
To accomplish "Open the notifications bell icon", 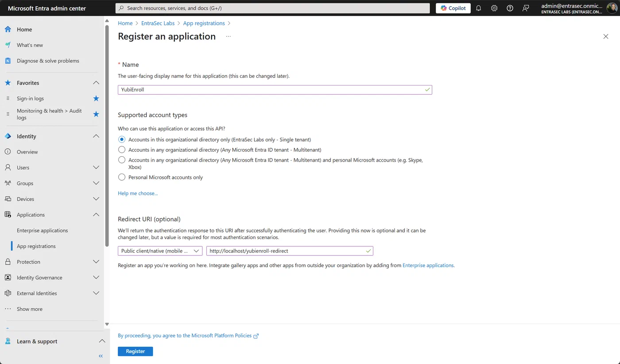I will click(x=478, y=8).
